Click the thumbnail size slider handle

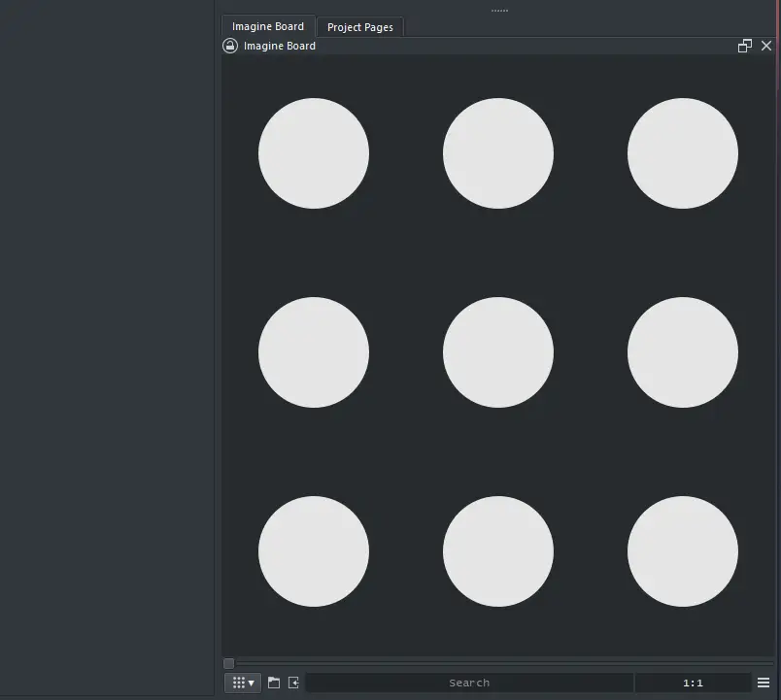click(x=229, y=663)
